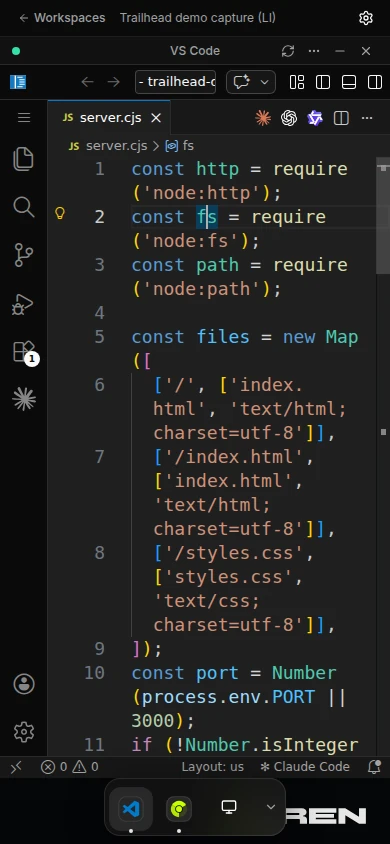
Task: Click the purple star extension icon
Action: (x=315, y=118)
